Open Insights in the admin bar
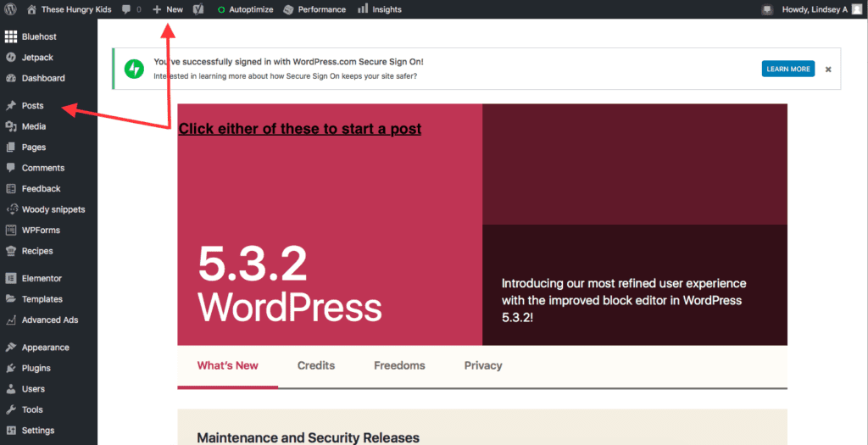Screen dimensions: 868x445 [380, 9]
